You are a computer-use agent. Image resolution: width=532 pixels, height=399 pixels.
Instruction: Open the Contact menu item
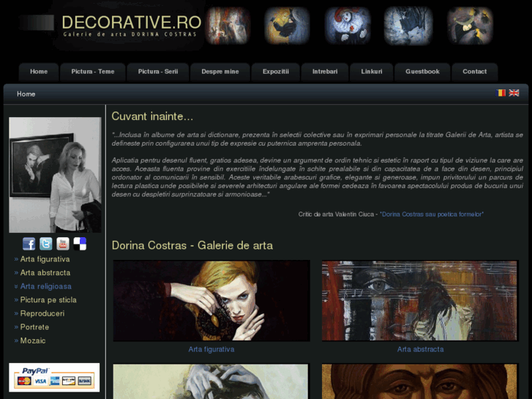pos(475,72)
